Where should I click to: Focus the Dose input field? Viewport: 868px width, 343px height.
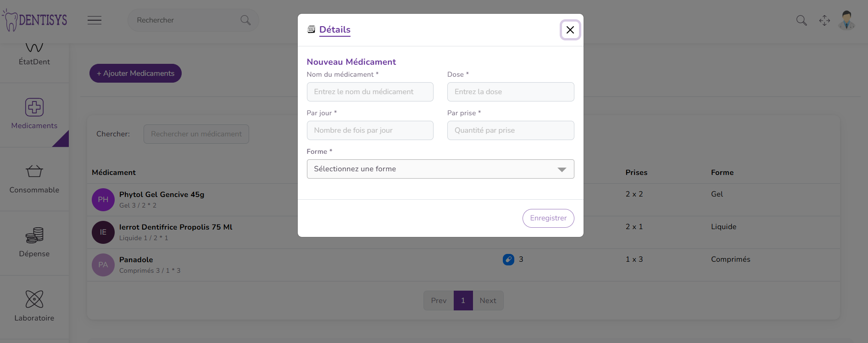pyautogui.click(x=510, y=92)
